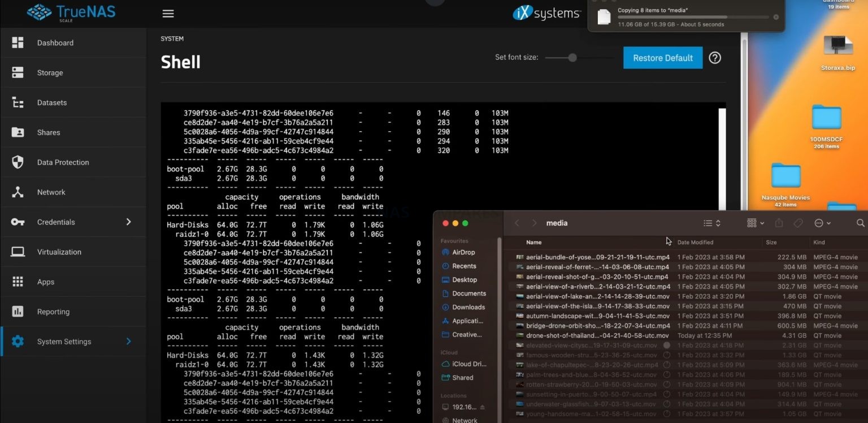868x423 pixels.
Task: Open the Apps grid icon
Action: (x=18, y=282)
